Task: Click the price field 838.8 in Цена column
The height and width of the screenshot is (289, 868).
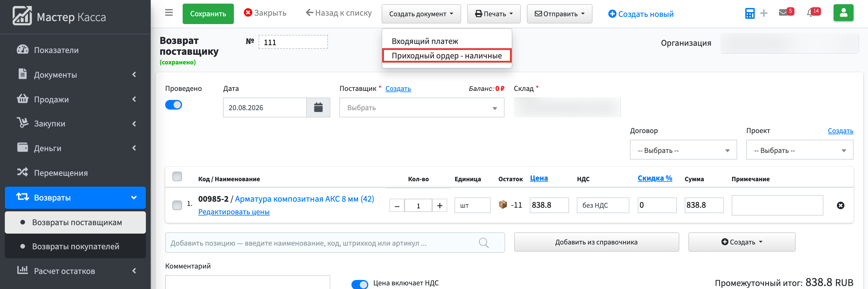Action: tap(549, 205)
